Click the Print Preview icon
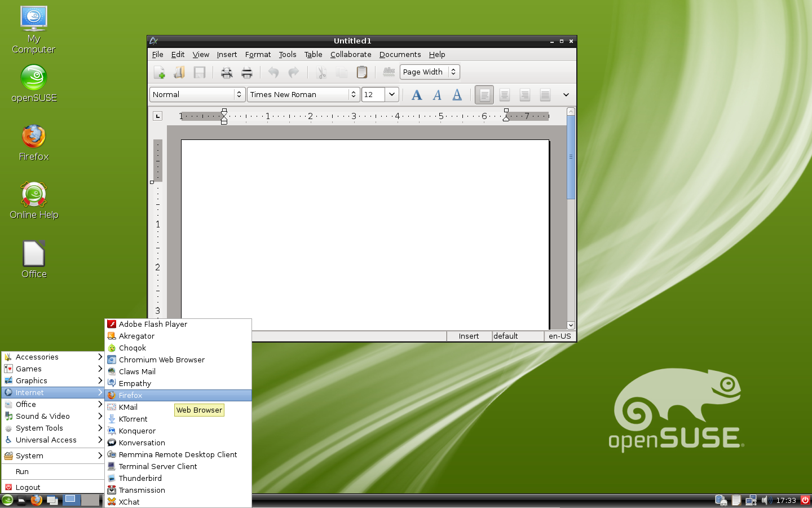The width and height of the screenshot is (812, 508). (227, 72)
